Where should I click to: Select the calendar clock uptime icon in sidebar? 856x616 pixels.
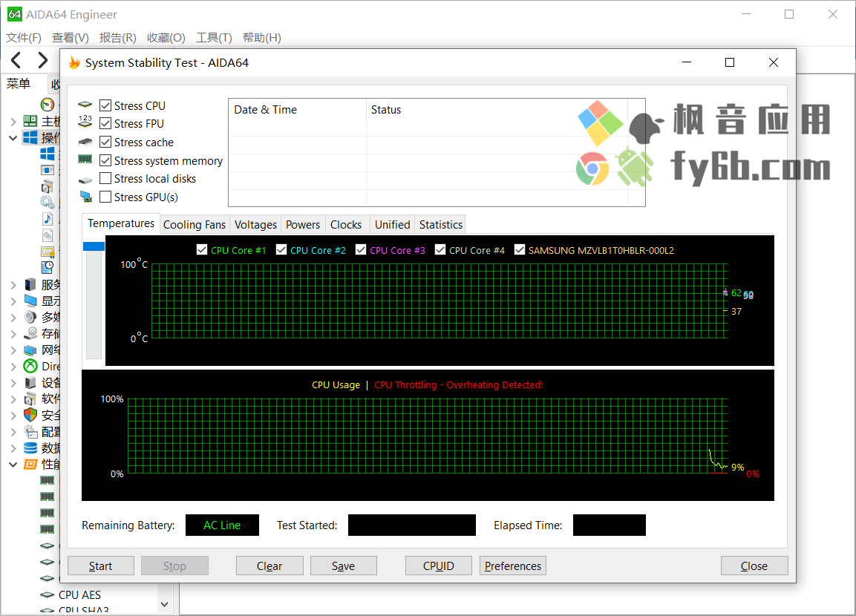[48, 267]
